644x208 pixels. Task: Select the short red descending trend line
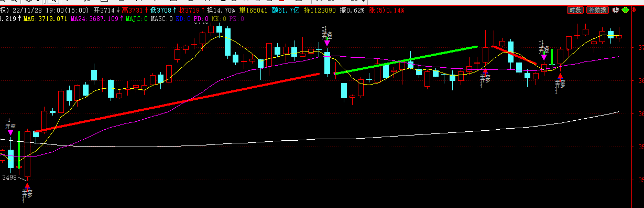tap(515, 56)
